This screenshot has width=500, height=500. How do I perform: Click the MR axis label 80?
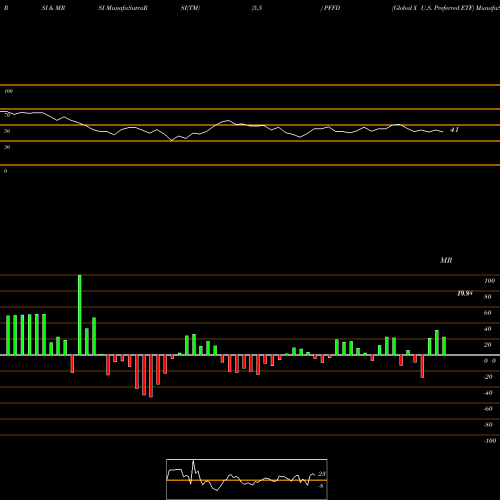[488, 297]
